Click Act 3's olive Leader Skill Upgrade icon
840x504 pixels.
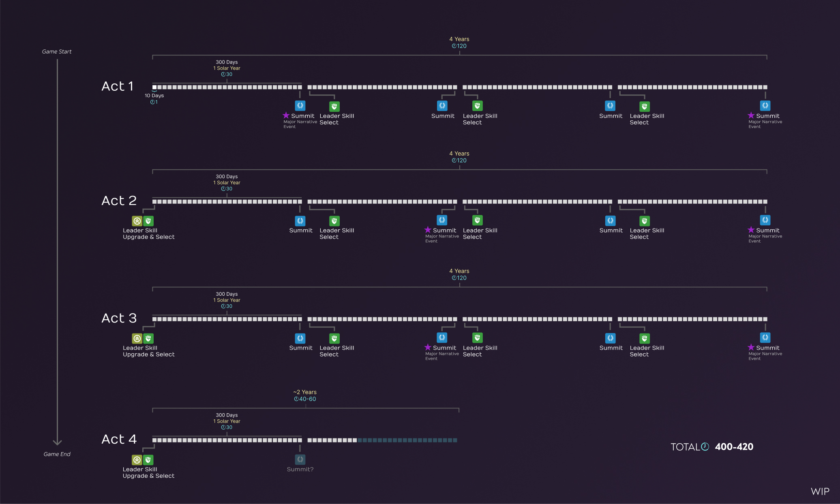pos(137,338)
